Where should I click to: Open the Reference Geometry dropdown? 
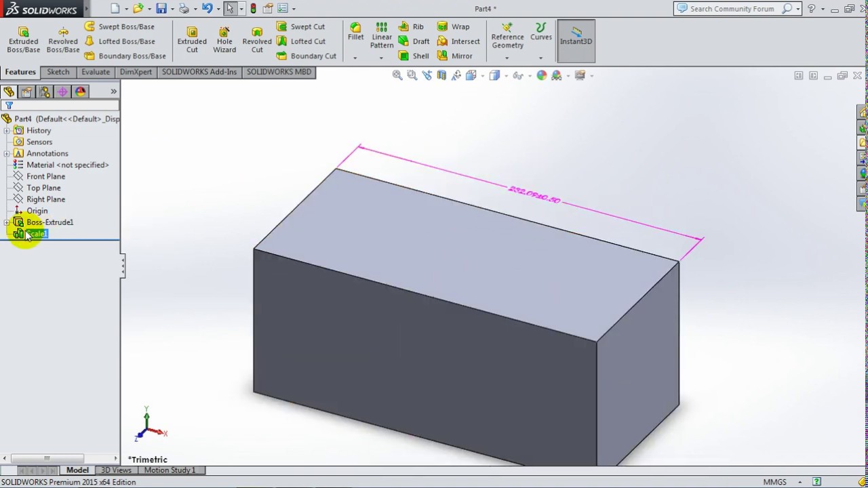(507, 58)
